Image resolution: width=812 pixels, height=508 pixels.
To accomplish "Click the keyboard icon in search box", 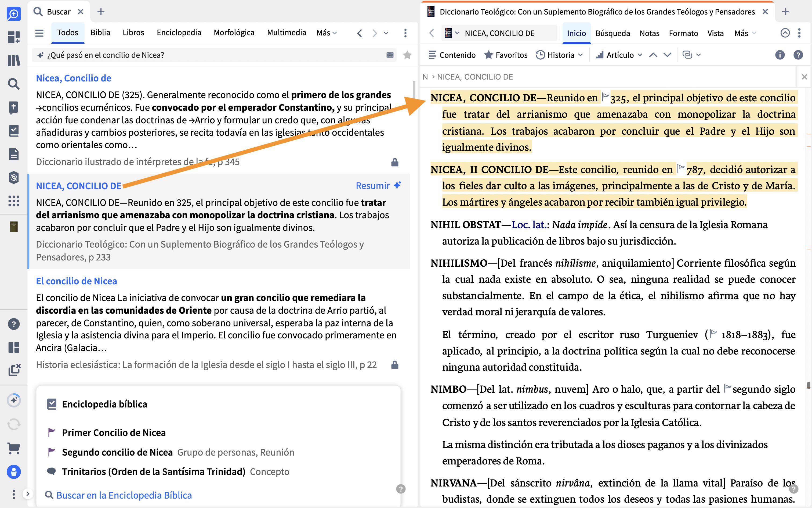I will [390, 55].
